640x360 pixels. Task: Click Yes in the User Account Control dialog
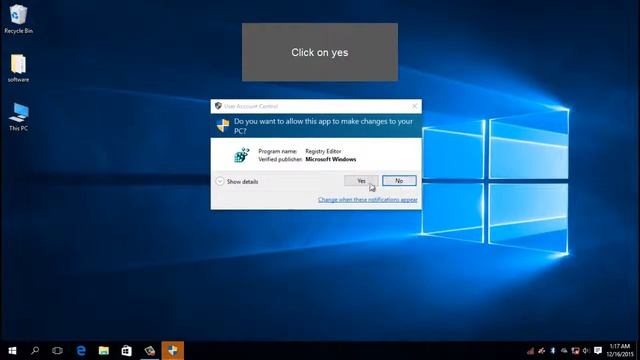click(361, 181)
